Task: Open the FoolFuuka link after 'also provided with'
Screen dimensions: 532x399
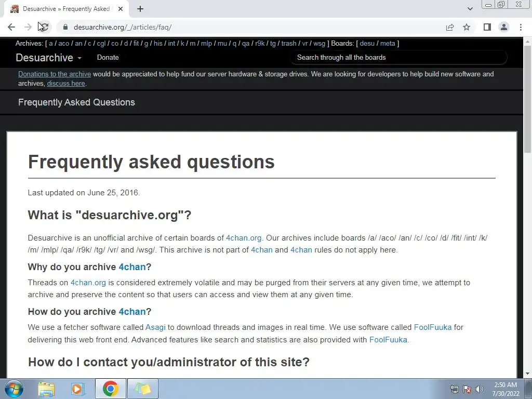Action: 388,340
